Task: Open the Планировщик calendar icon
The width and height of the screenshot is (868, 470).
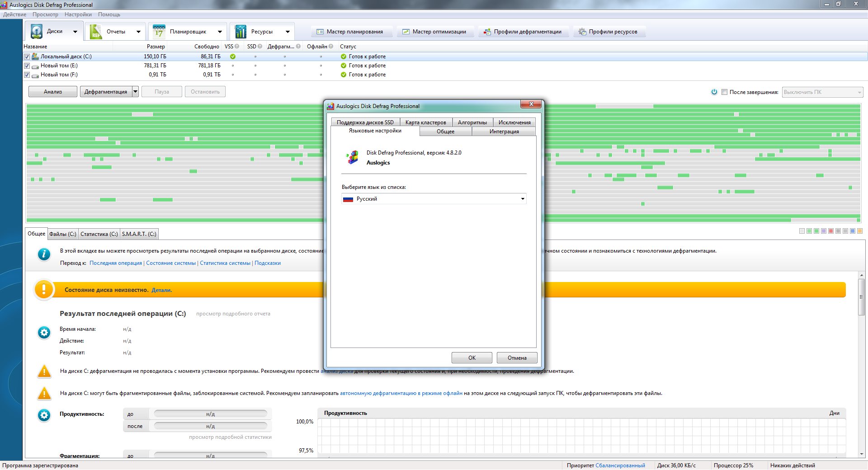Action: click(x=159, y=32)
